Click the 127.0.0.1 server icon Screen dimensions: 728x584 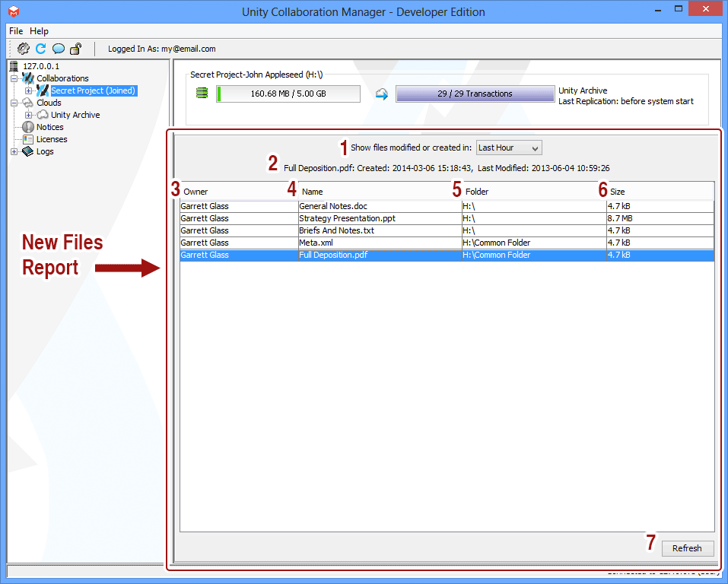pyautogui.click(x=14, y=66)
